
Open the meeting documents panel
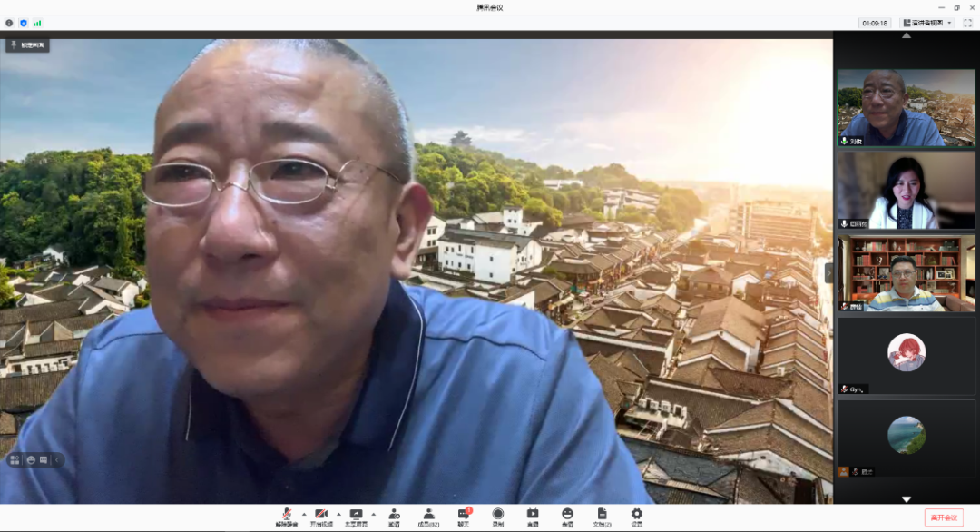coord(602,517)
